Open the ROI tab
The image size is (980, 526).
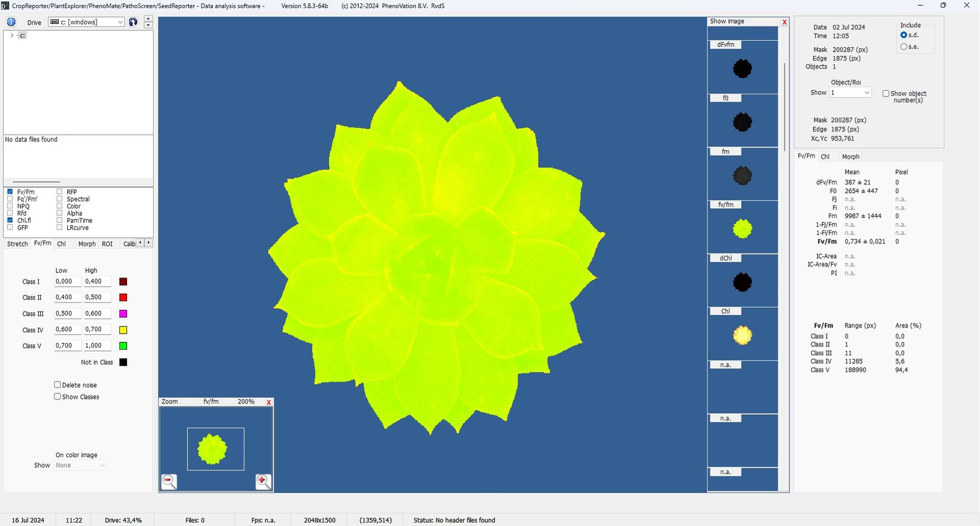pos(108,244)
